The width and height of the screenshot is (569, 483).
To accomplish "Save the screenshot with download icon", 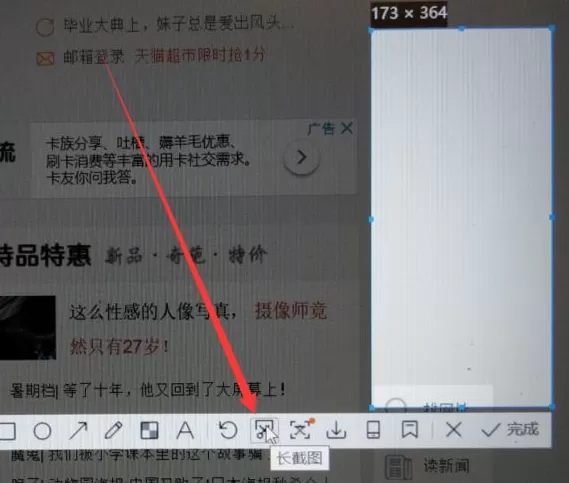I will tap(336, 430).
